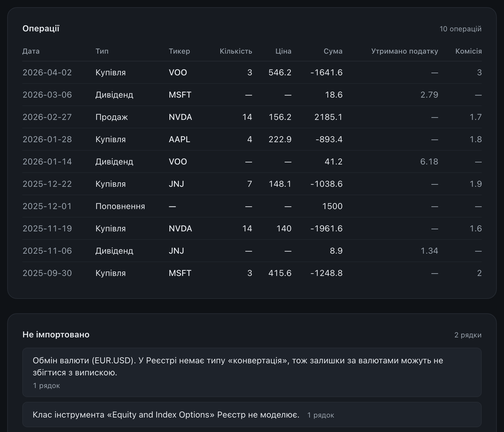Click the sum -893.4
The image size is (504, 432).
(329, 139)
